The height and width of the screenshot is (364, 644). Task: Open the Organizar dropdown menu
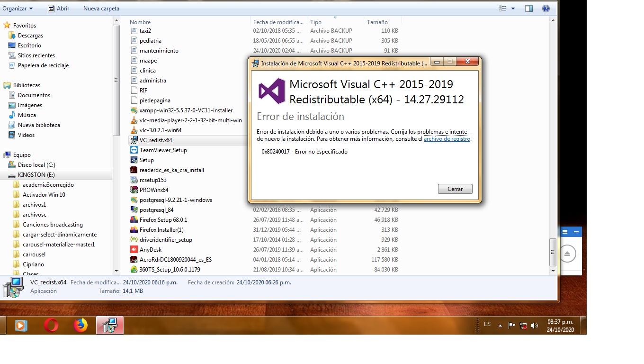point(18,9)
